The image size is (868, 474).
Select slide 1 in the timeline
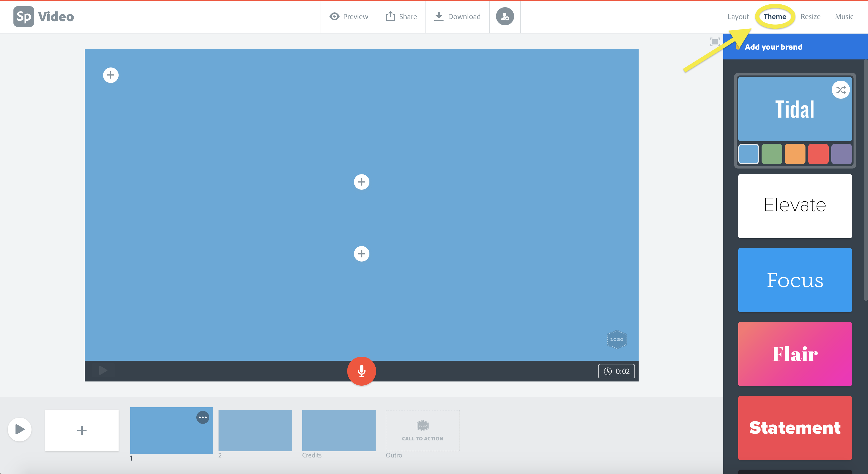point(171,431)
